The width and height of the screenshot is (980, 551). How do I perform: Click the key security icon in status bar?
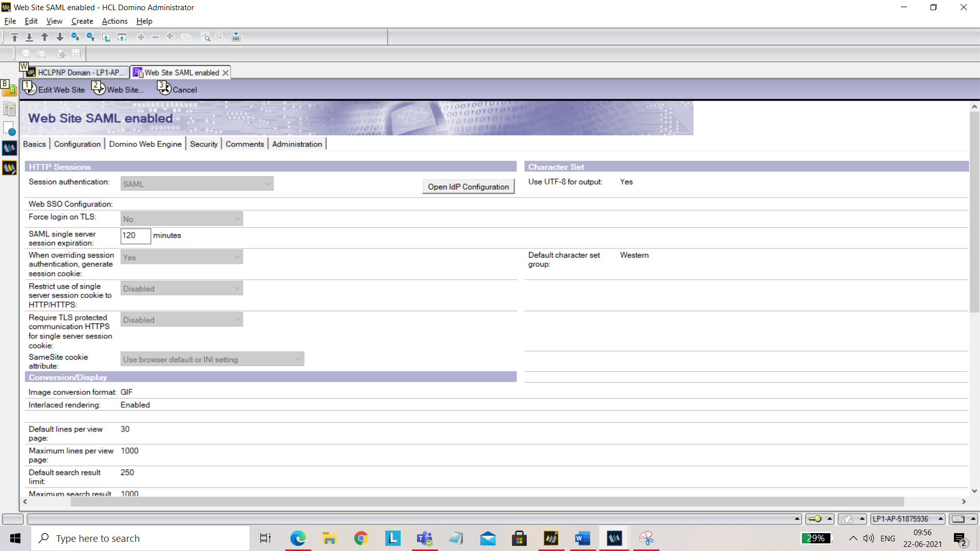pos(815,519)
